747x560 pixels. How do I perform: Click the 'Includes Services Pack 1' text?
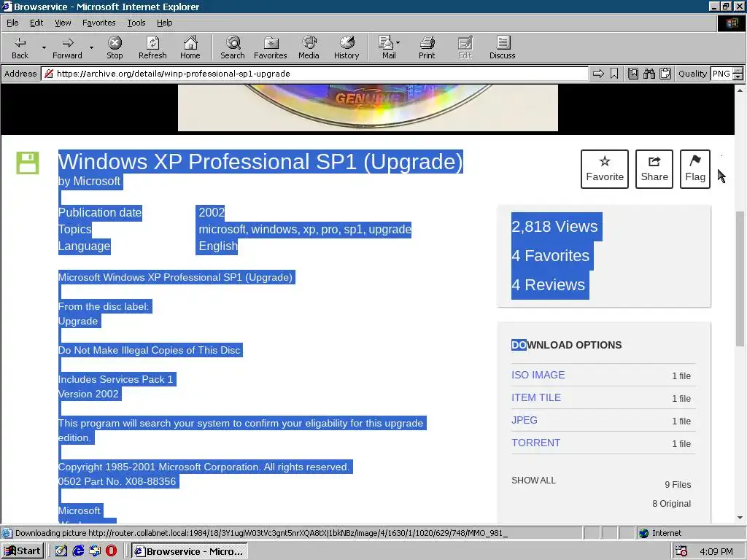115,379
